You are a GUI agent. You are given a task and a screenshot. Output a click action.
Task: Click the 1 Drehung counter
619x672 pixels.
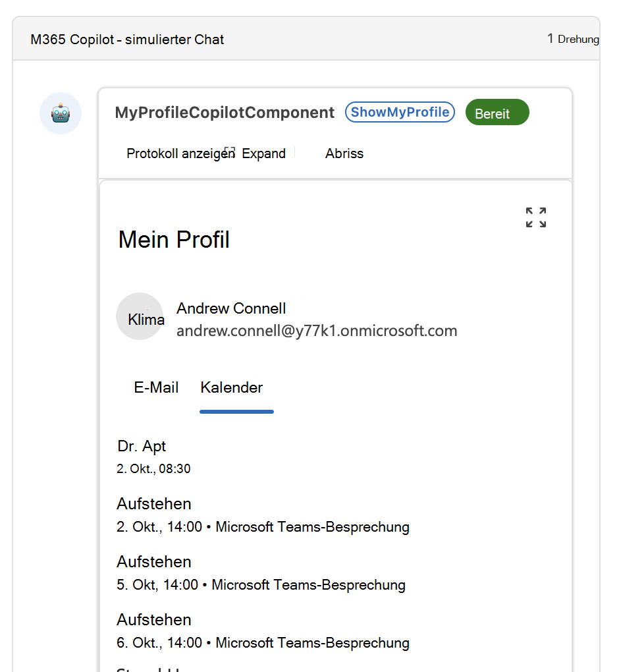(573, 39)
